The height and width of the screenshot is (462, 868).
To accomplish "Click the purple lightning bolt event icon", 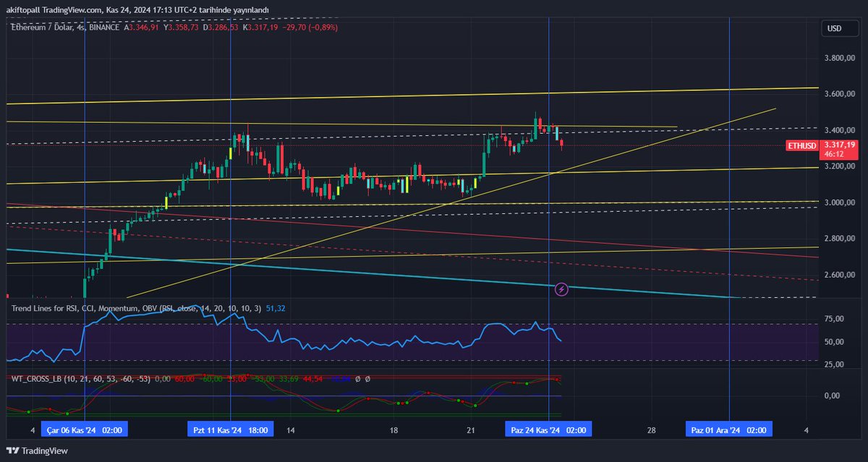I will [x=561, y=289].
